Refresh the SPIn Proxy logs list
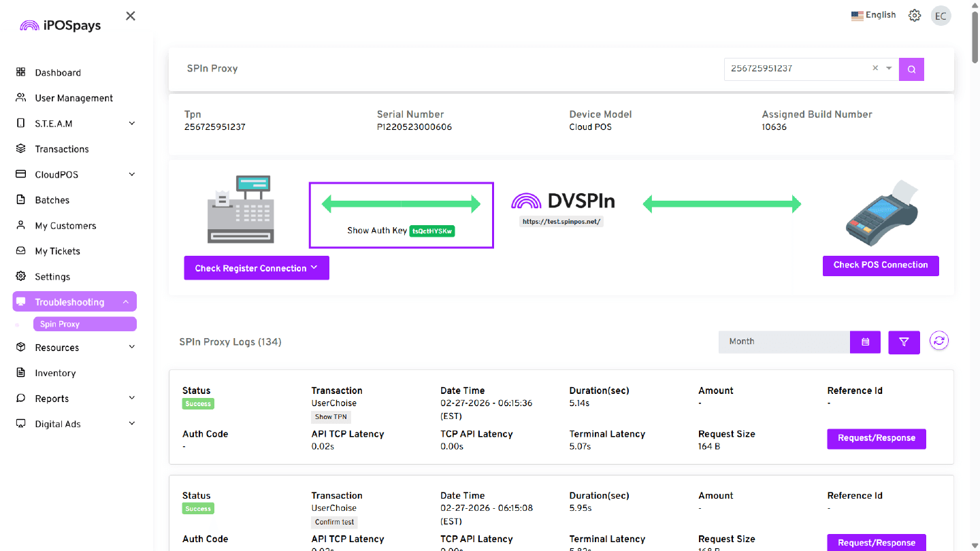The height and width of the screenshot is (551, 980). pos(939,341)
